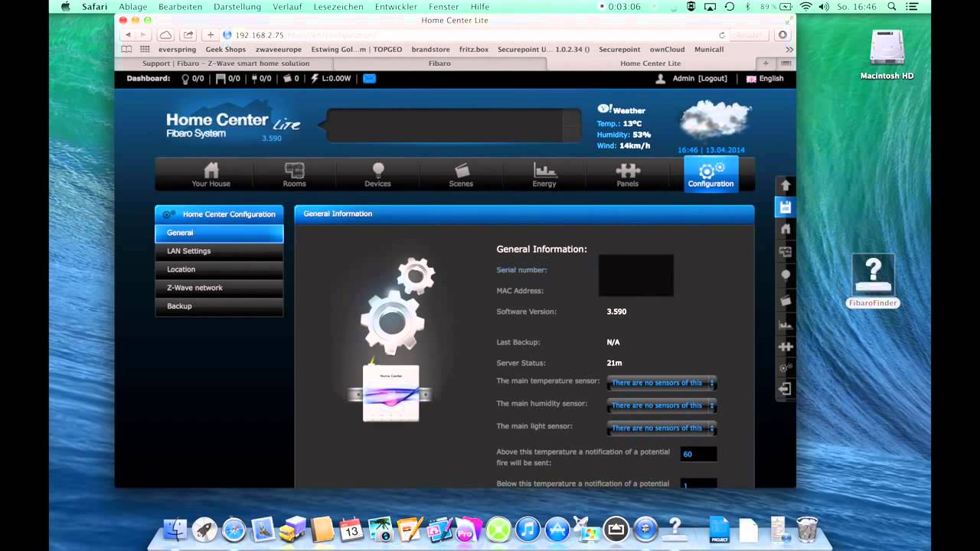Click the puzzle panels icon in right sidebar
The image size is (980, 551).
785,346
